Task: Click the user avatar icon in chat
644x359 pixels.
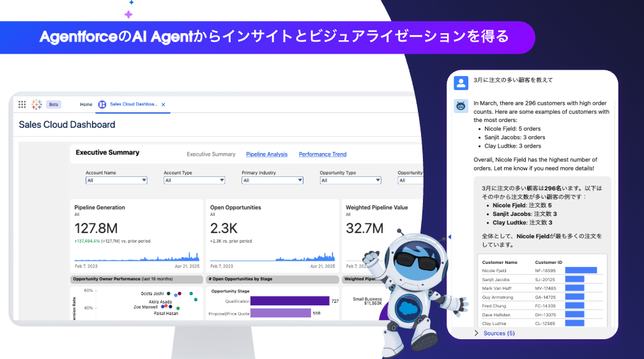Action: pos(461,83)
